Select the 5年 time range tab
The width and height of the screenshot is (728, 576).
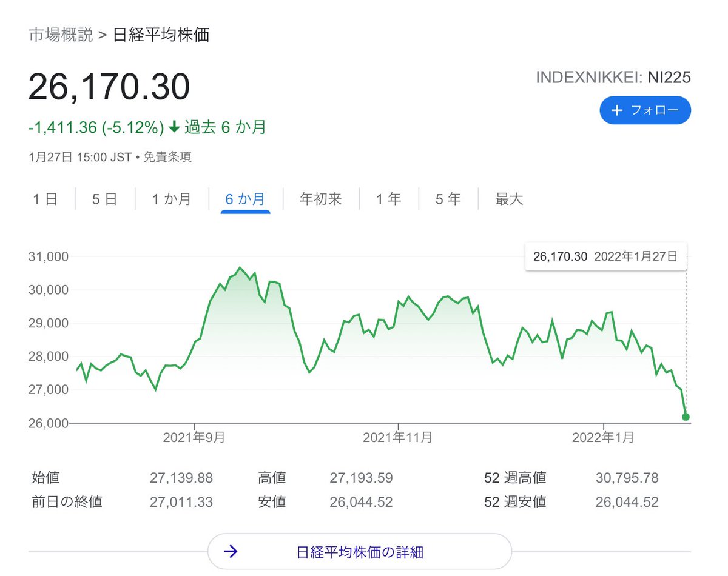click(x=448, y=199)
